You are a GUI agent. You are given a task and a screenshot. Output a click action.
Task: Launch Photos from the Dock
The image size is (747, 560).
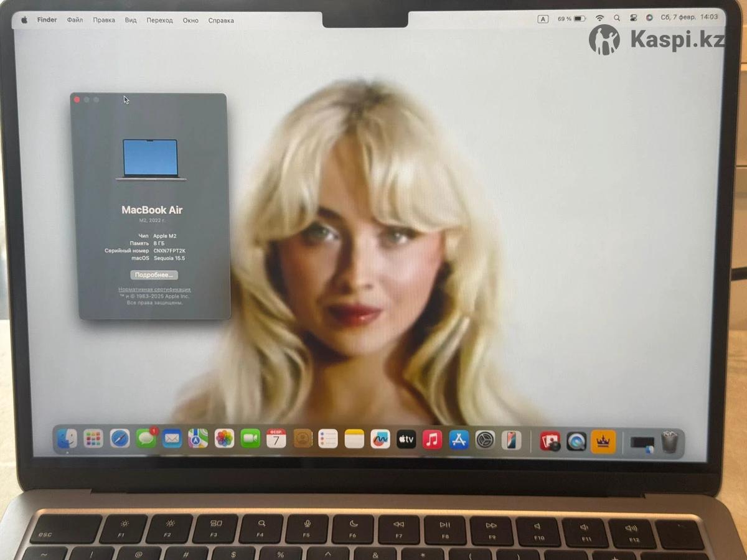[224, 439]
